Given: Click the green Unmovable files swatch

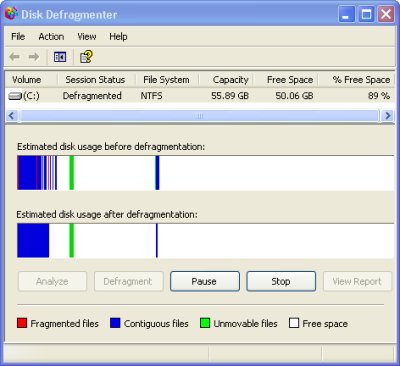Looking at the screenshot, I should [x=205, y=323].
